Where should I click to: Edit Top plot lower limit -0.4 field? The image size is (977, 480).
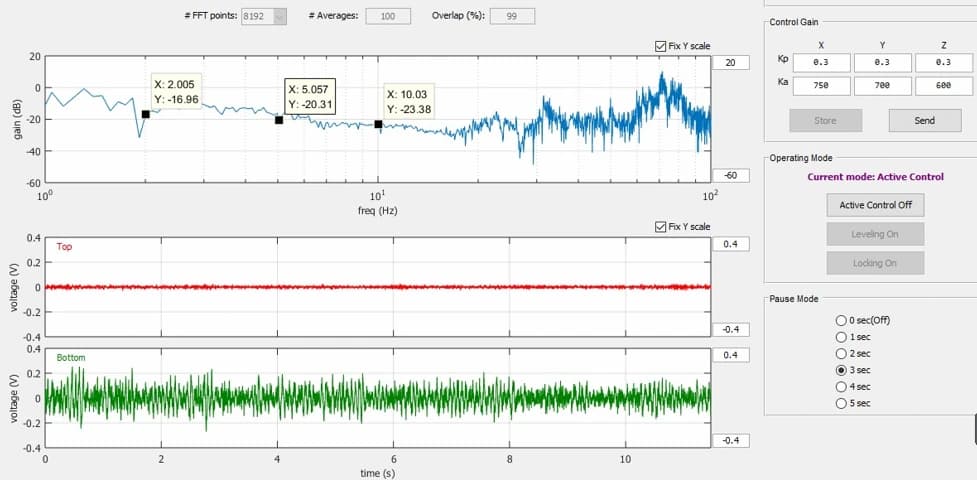point(731,330)
